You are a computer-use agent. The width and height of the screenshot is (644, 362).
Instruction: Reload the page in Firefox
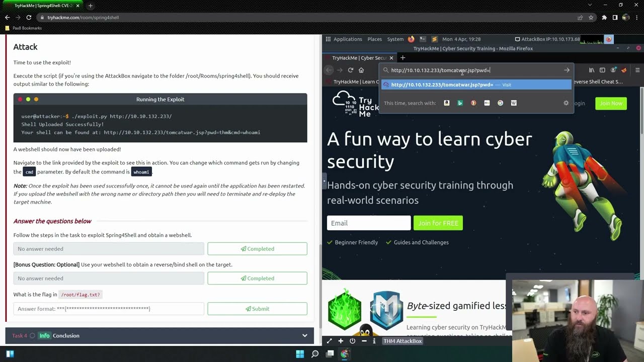[350, 70]
